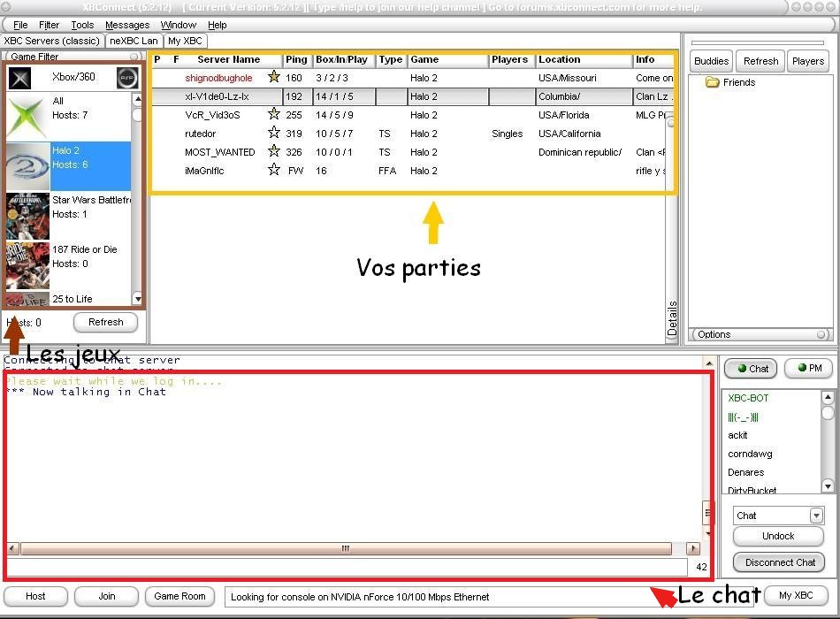Screen dimensions: 840x619
Task: Click the chat horizontal scrollbar
Action: pyautogui.click(x=346, y=548)
